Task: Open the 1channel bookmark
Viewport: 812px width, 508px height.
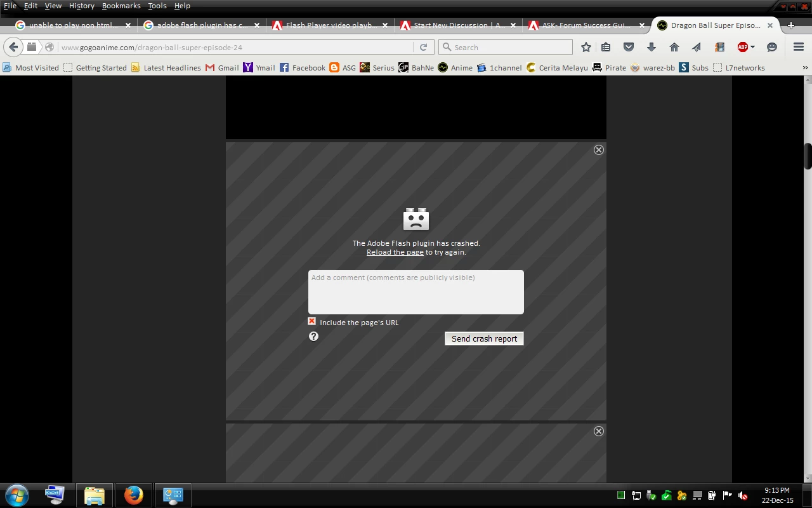Action: click(499, 67)
